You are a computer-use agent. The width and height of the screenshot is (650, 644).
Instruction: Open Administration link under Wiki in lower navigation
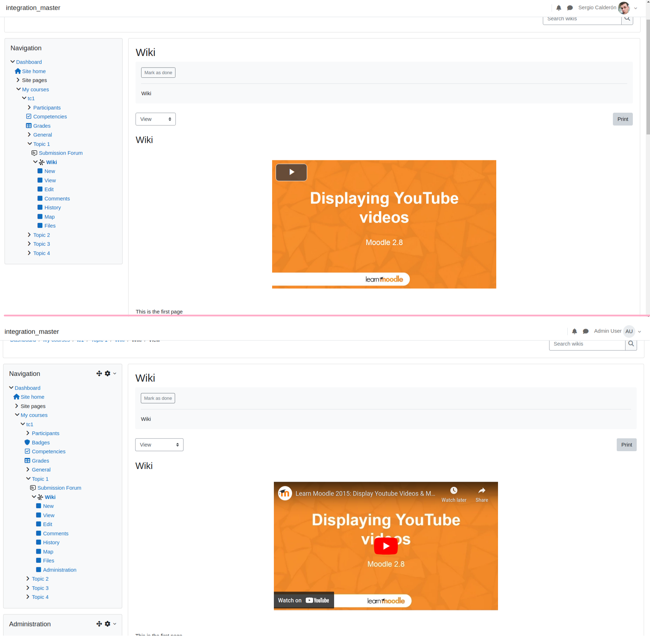click(60, 570)
